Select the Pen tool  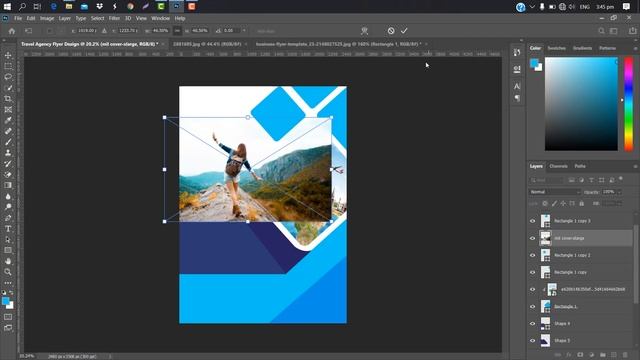[x=8, y=218]
